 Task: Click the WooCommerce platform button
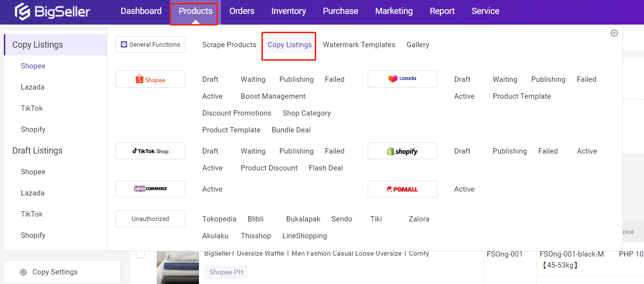(150, 189)
